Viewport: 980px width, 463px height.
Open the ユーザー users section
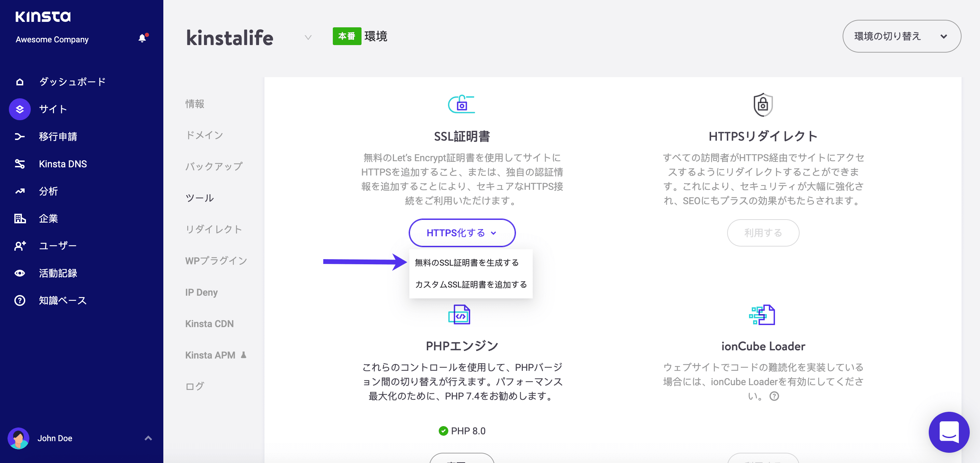tap(57, 245)
